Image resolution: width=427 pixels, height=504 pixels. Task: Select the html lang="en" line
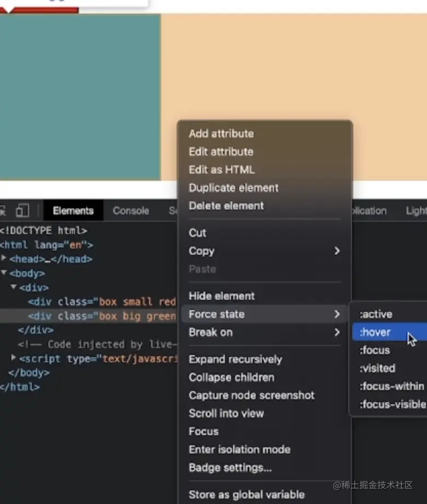[47, 245]
